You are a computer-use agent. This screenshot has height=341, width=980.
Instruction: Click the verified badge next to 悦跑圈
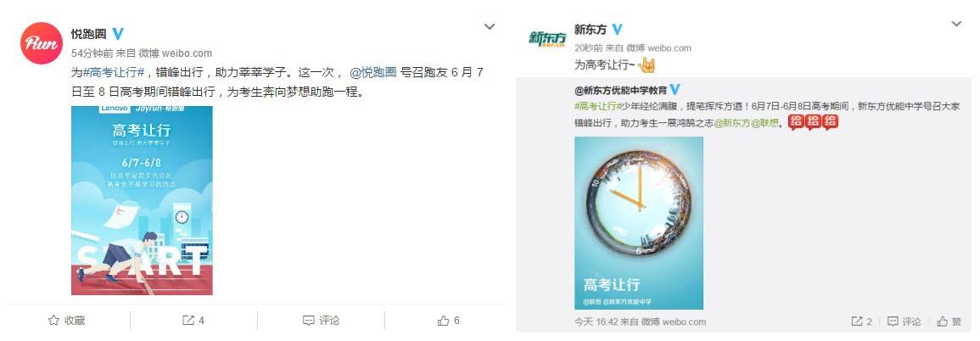(117, 34)
